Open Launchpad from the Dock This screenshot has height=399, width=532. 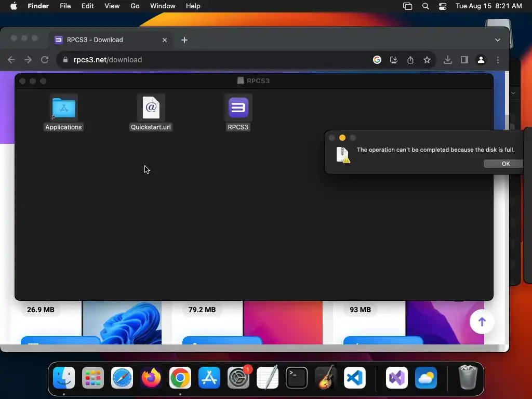pos(93,378)
